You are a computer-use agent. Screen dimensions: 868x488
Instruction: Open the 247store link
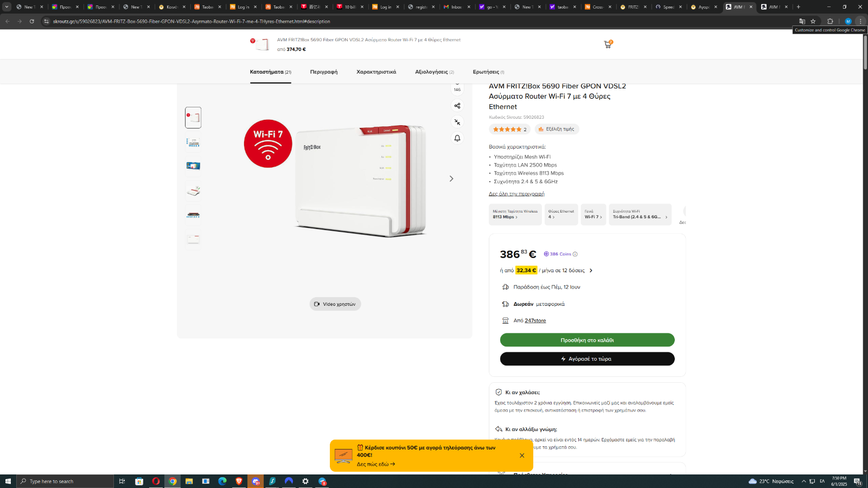(x=535, y=320)
